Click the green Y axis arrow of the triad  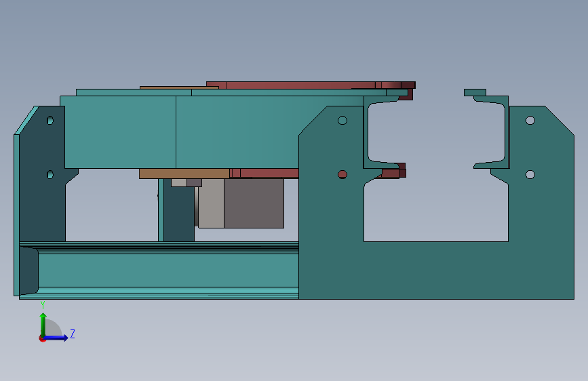43,324
